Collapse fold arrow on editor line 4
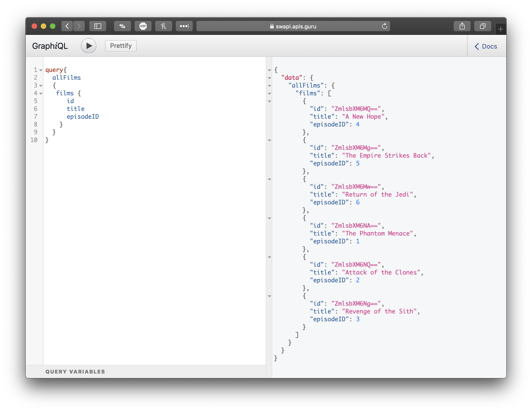This screenshot has height=412, width=532. tap(41, 94)
